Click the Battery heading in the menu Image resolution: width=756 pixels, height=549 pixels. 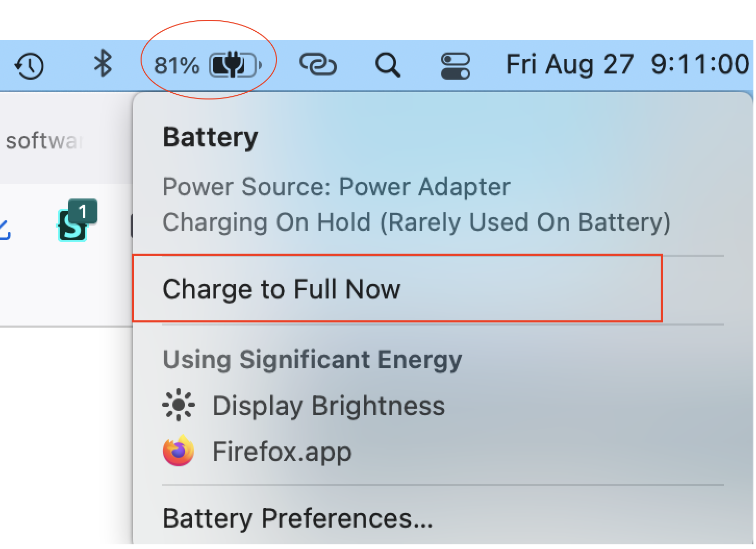pos(210,138)
